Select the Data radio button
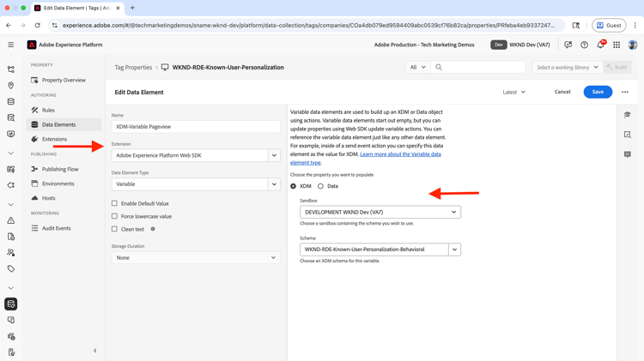The width and height of the screenshot is (644, 361). 321,186
